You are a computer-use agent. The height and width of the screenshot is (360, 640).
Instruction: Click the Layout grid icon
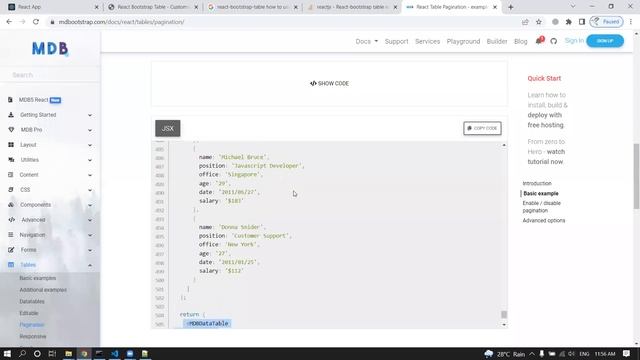[x=11, y=144]
